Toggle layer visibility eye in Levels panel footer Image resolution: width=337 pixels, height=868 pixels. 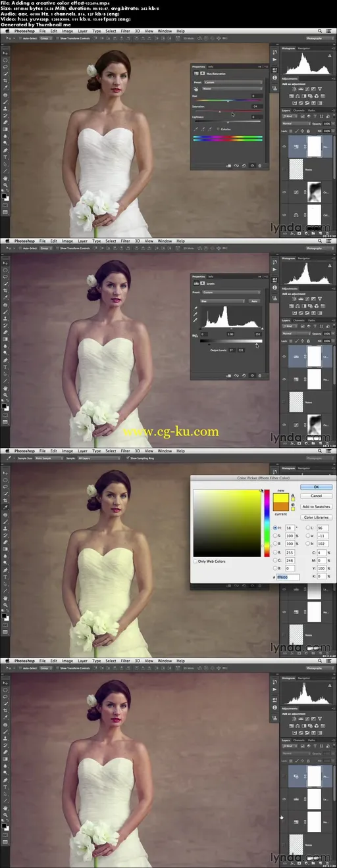coord(252,375)
